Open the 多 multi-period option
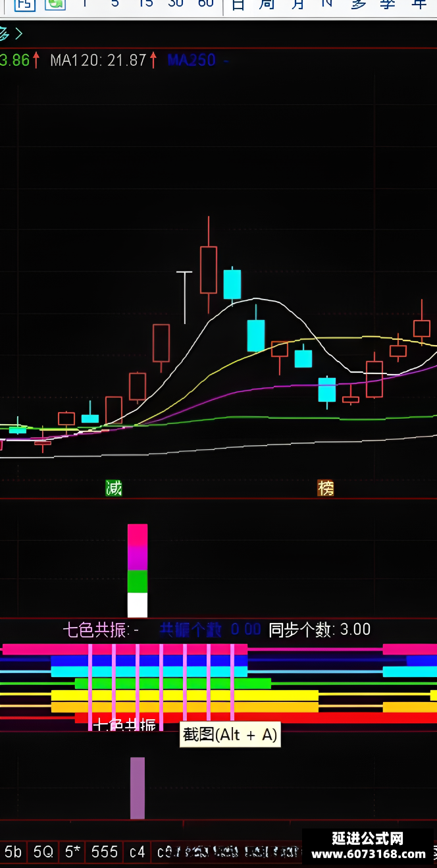Image resolution: width=437 pixels, height=868 pixels. coord(359,5)
